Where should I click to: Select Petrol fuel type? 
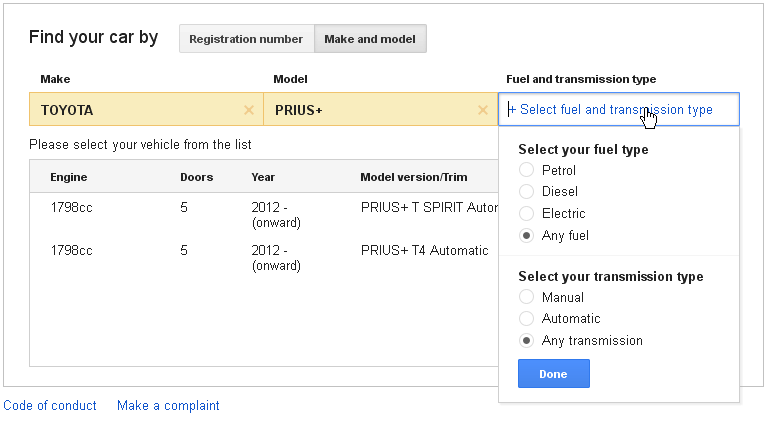(526, 170)
